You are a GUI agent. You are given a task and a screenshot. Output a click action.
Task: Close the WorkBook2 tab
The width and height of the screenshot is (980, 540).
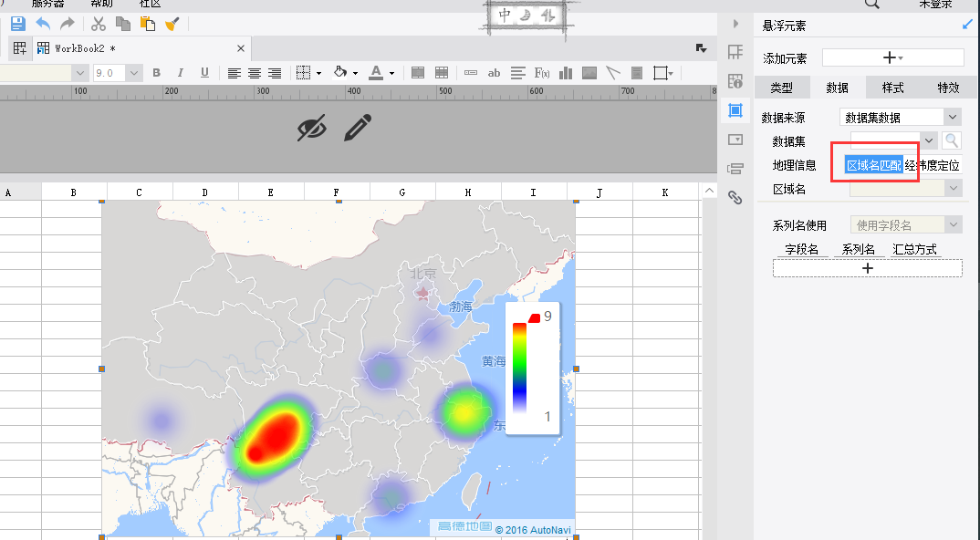pos(241,48)
